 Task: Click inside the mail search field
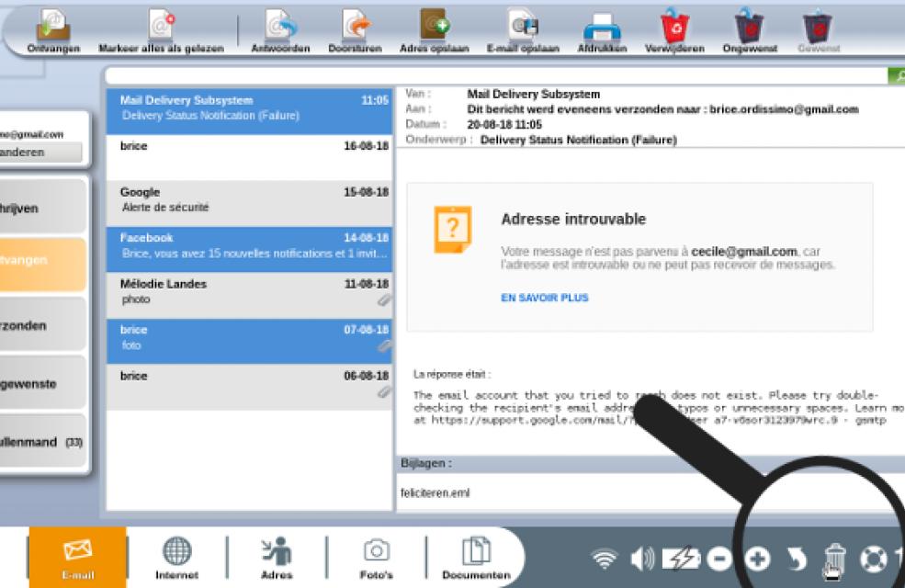(496, 75)
